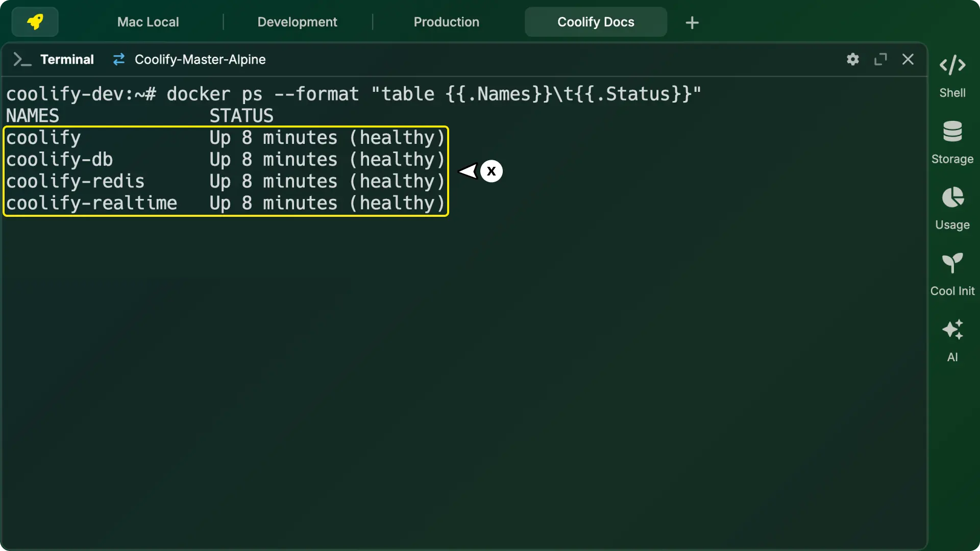This screenshot has width=980, height=551.
Task: Click the yellow rocket app logo
Action: pos(34,21)
